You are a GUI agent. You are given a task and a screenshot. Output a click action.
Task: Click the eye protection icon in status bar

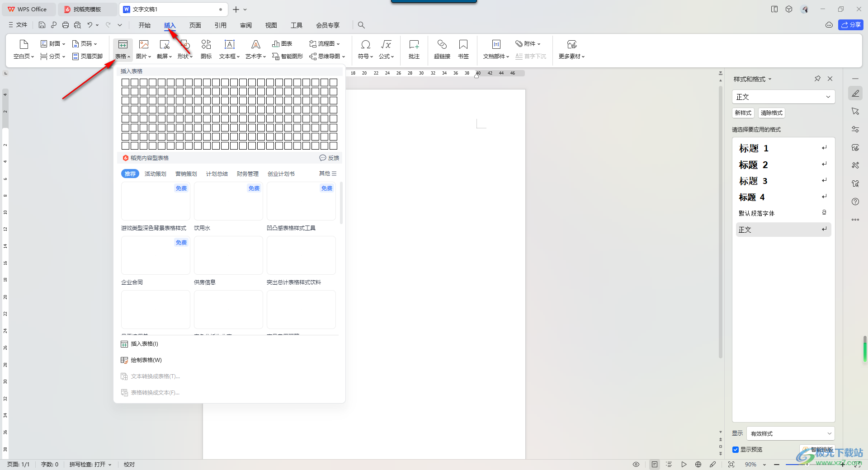coord(636,464)
